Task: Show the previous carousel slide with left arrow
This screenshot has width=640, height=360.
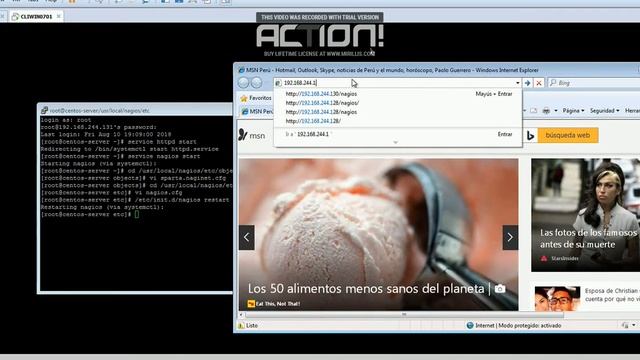Action: (x=247, y=237)
